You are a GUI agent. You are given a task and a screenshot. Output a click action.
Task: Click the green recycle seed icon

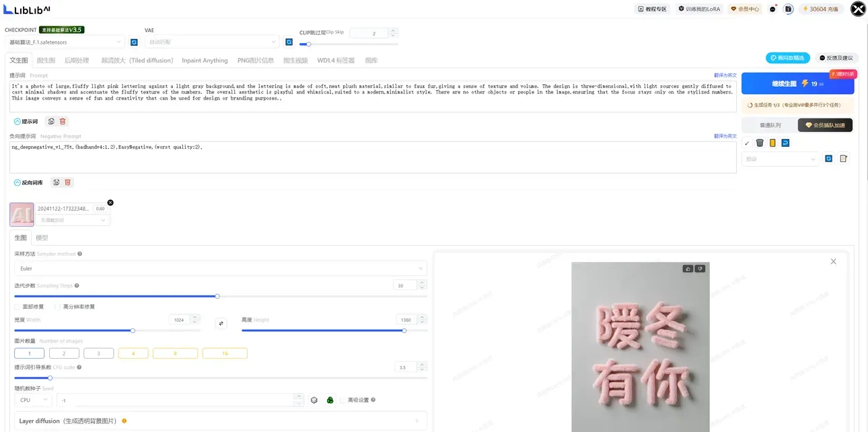point(330,400)
